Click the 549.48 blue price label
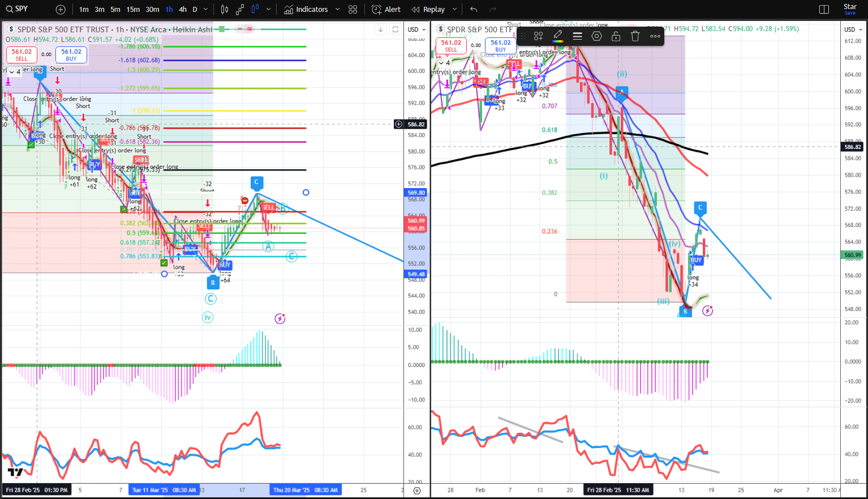 (416, 274)
